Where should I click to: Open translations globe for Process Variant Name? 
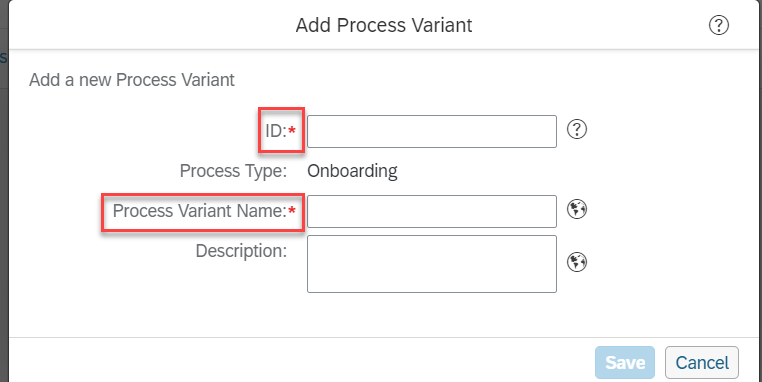click(577, 209)
